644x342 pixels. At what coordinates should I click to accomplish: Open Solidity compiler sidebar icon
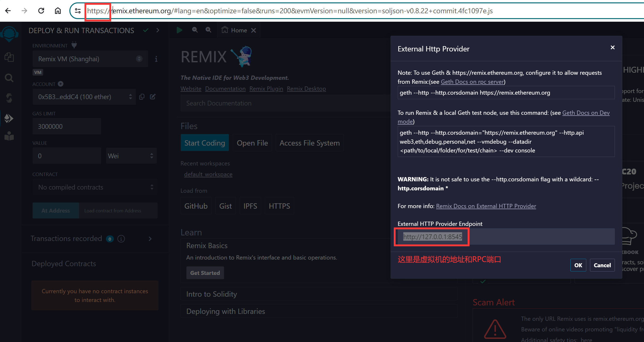point(9,98)
